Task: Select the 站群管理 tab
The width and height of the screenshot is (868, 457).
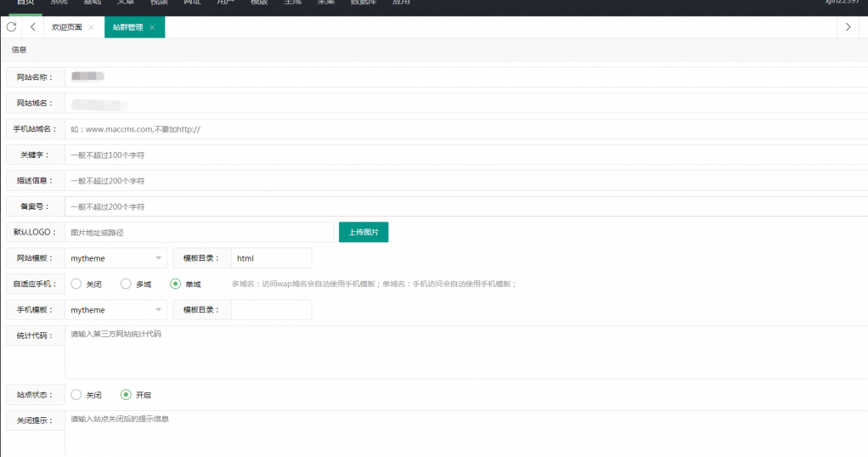Action: [128, 27]
